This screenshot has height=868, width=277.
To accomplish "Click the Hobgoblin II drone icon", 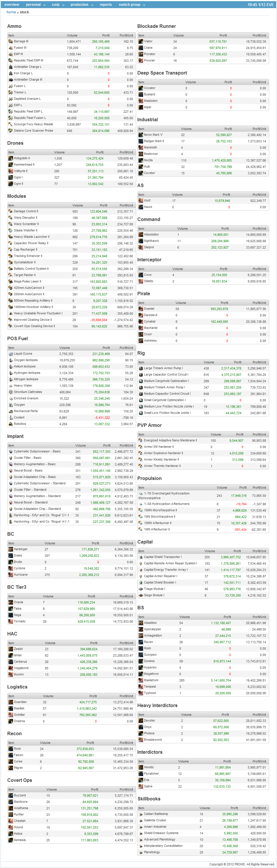I will point(11,158).
